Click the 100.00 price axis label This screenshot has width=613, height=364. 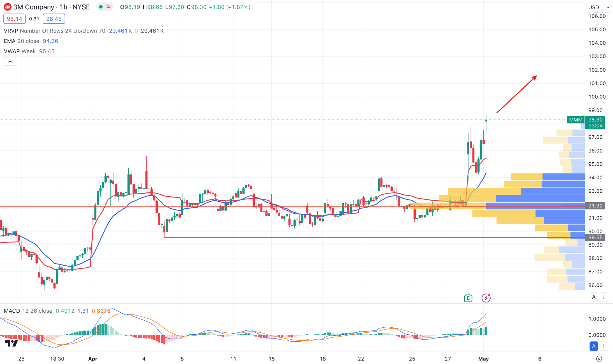[597, 97]
